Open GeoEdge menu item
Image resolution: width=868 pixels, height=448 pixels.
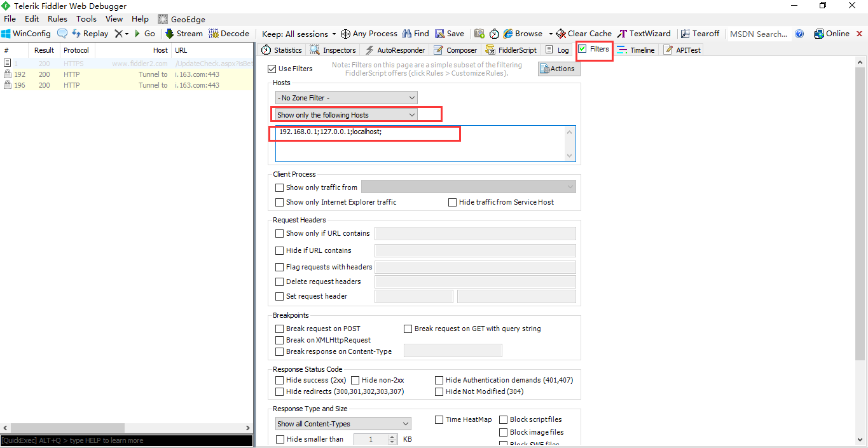(x=181, y=19)
